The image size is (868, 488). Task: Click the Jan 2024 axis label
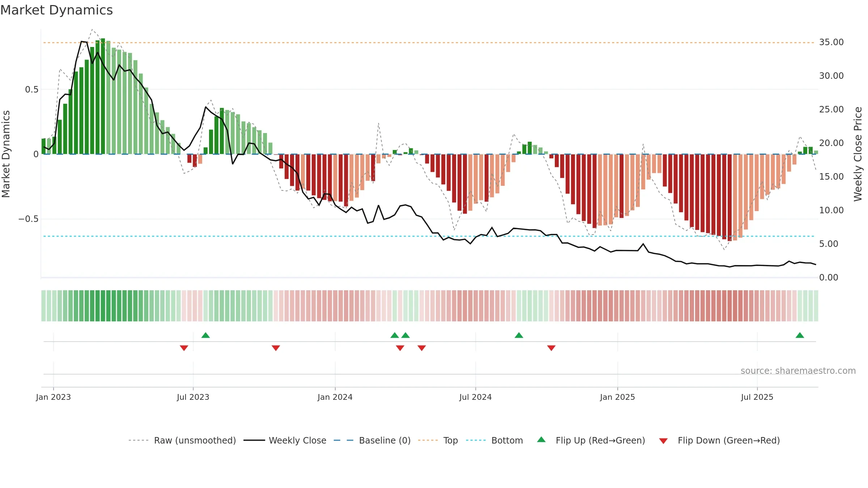tap(335, 397)
